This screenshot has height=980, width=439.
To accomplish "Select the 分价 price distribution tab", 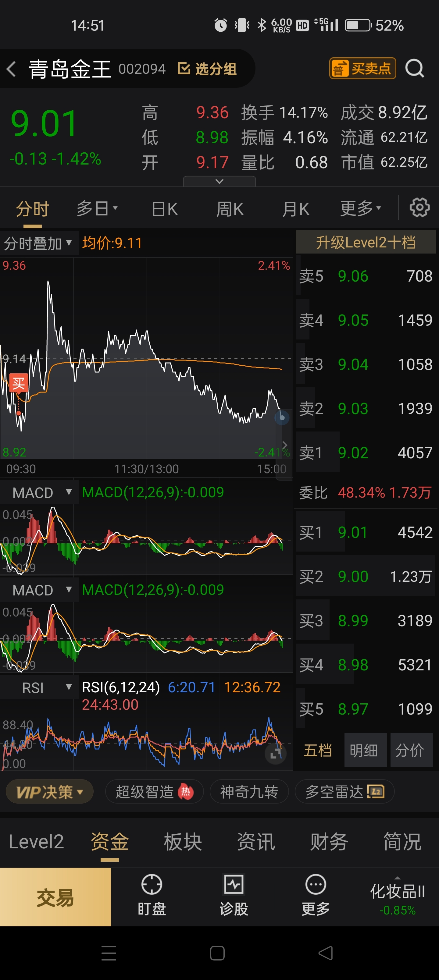I will pos(411,750).
